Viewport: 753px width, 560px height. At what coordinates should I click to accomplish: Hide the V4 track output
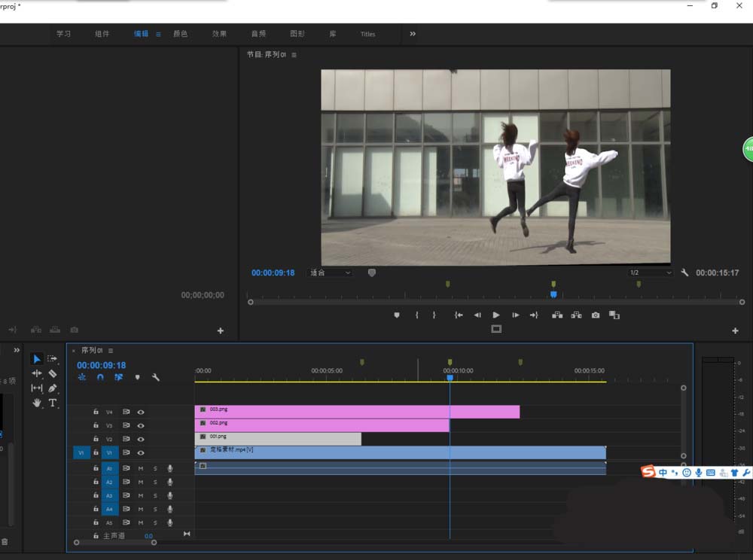coord(141,412)
